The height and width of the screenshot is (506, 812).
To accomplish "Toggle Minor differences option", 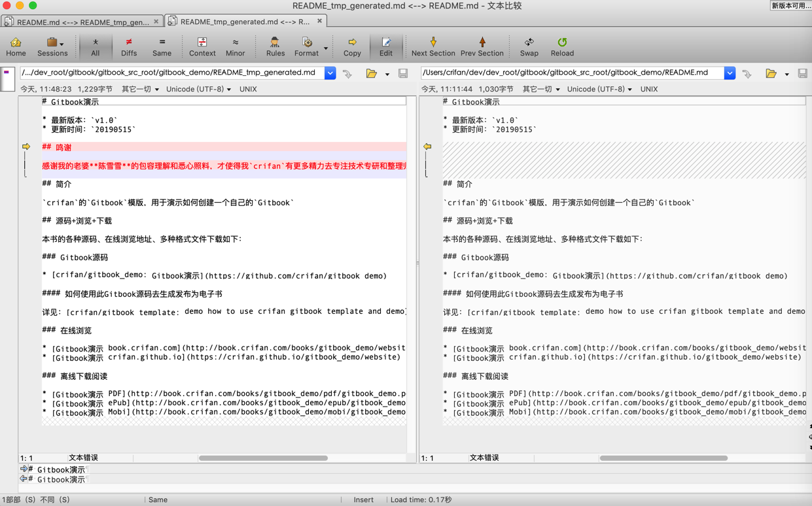I will tap(235, 46).
